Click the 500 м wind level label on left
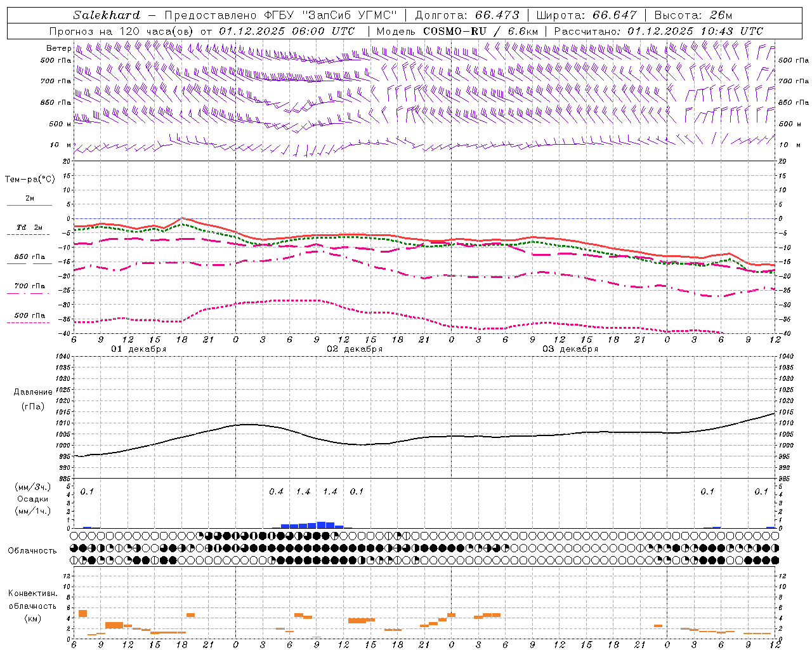The width and height of the screenshot is (812, 650). point(60,124)
